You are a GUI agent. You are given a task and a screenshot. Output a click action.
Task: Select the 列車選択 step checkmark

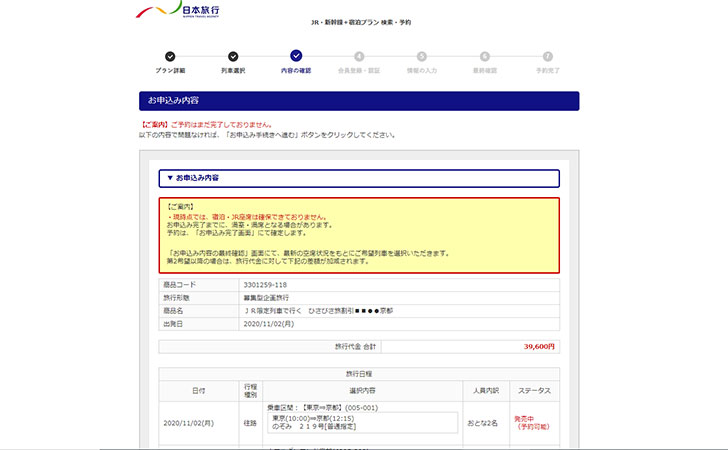(233, 57)
